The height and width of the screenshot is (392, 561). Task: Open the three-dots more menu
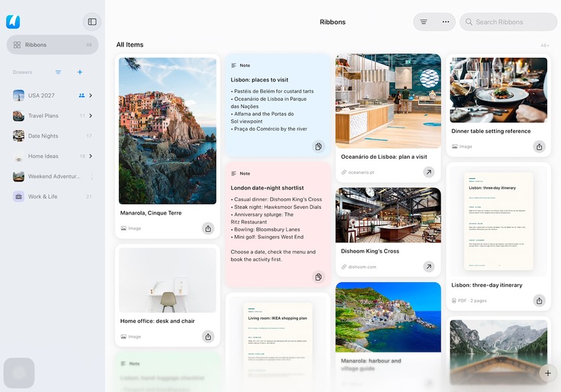tap(445, 22)
